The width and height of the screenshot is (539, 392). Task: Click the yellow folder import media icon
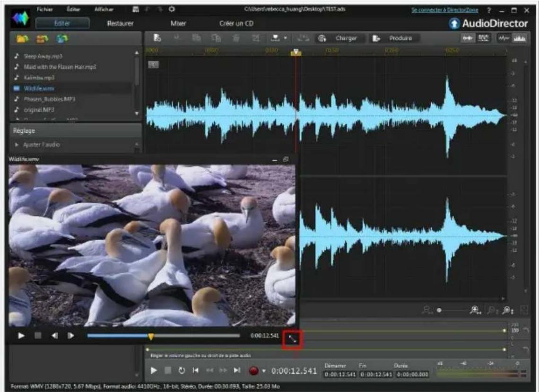pos(22,39)
